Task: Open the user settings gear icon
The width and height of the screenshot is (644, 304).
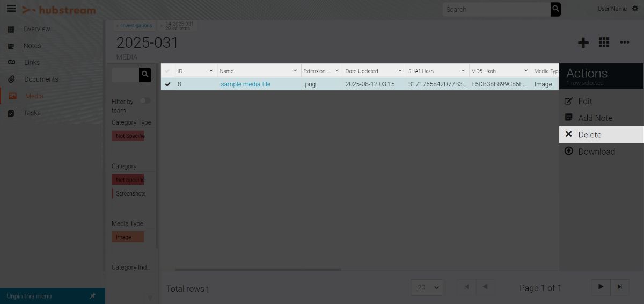Action: pyautogui.click(x=635, y=9)
